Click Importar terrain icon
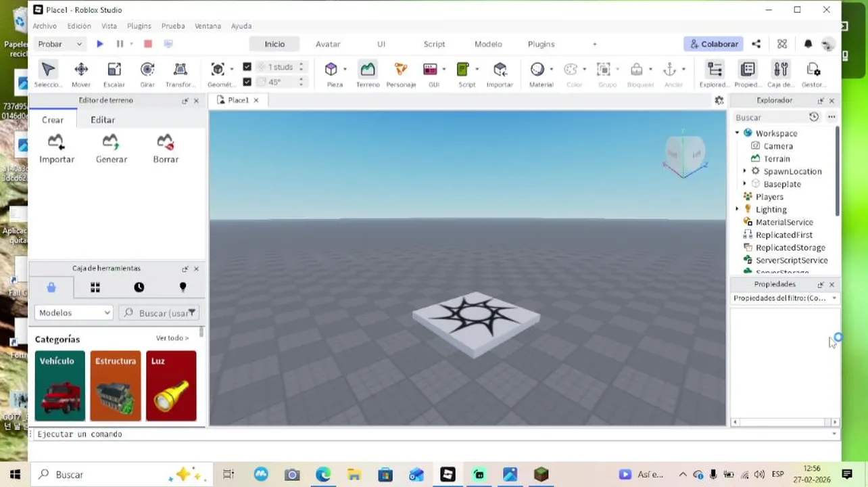Viewport: 868px width, 487px height. point(57,148)
